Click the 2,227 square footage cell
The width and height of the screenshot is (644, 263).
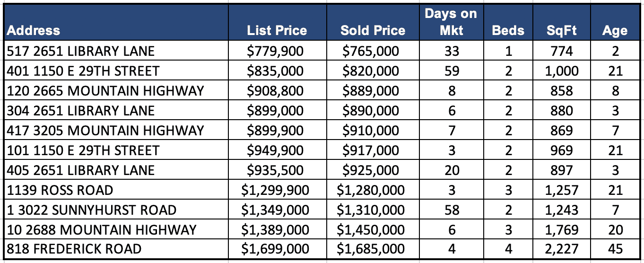point(561,249)
